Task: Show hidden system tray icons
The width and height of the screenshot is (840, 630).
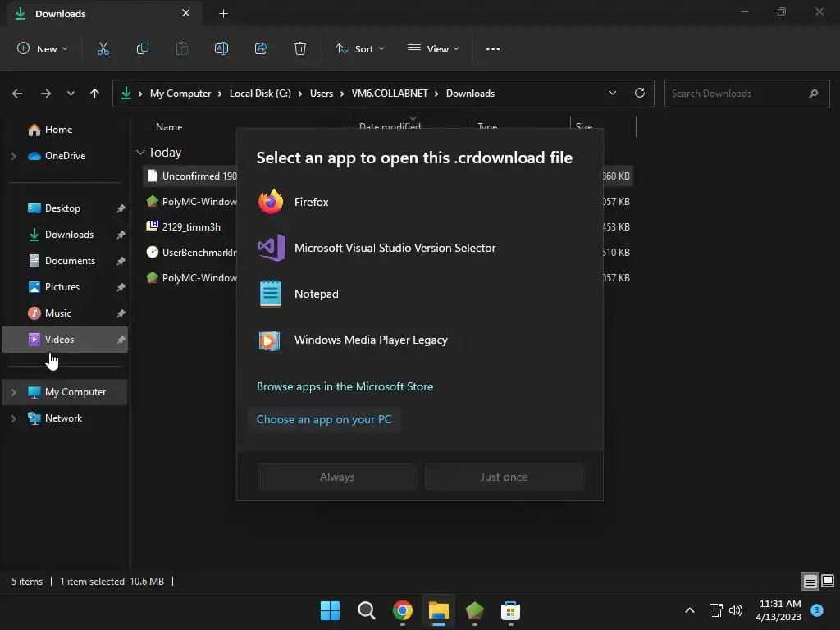Action: click(690, 610)
